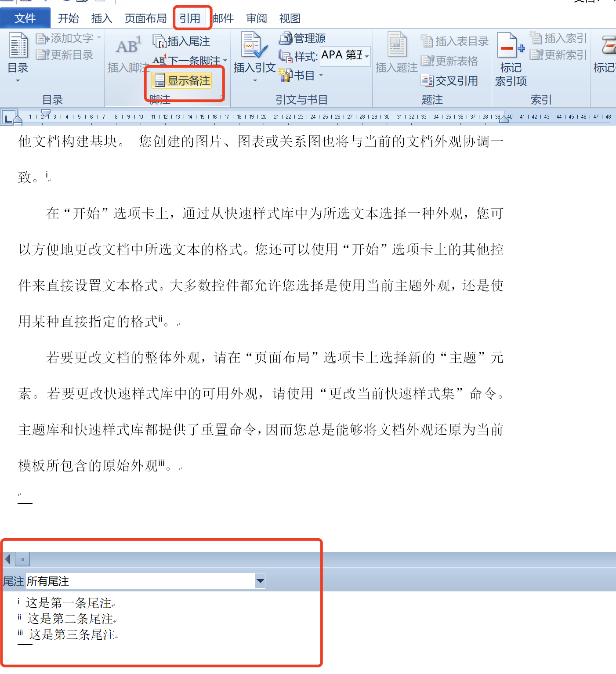Click the right indent marker on ruler
This screenshot has width=616, height=674.
(x=504, y=120)
